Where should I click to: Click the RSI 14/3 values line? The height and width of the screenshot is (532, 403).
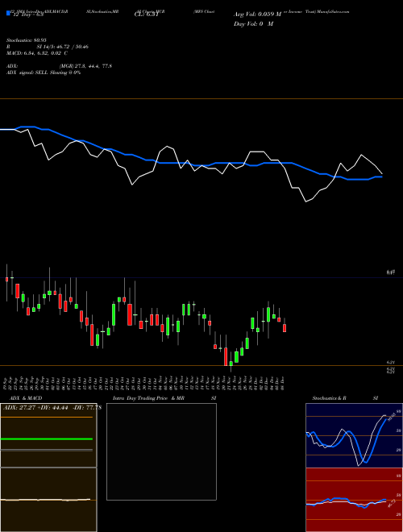tap(48, 47)
